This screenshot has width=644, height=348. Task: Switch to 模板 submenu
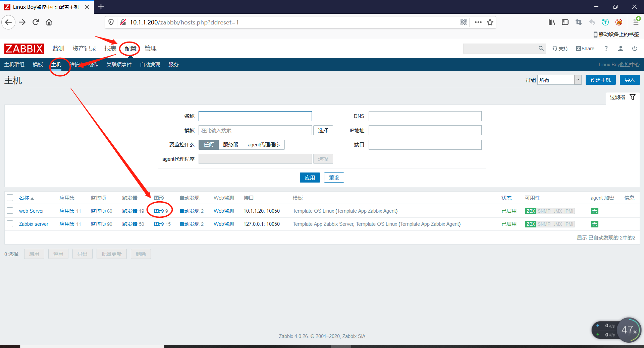coord(38,65)
